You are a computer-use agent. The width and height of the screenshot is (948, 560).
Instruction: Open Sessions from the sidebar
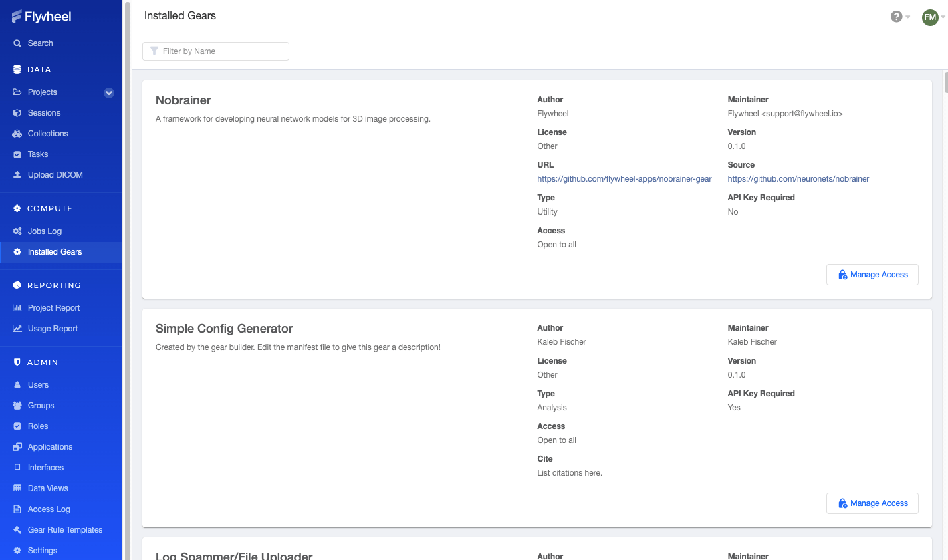tap(44, 113)
